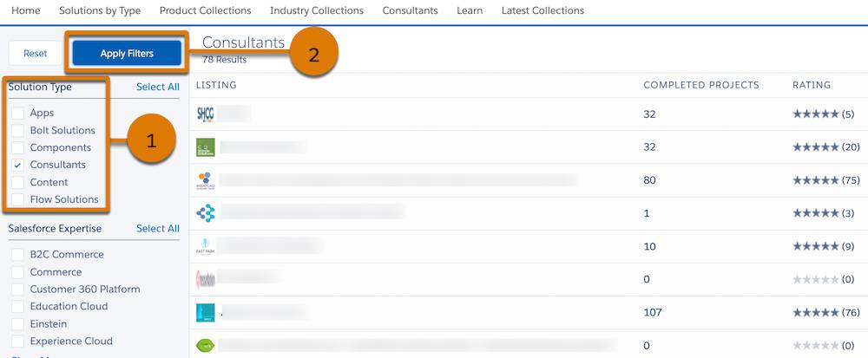Check the B2C Commerce expertise

point(18,255)
